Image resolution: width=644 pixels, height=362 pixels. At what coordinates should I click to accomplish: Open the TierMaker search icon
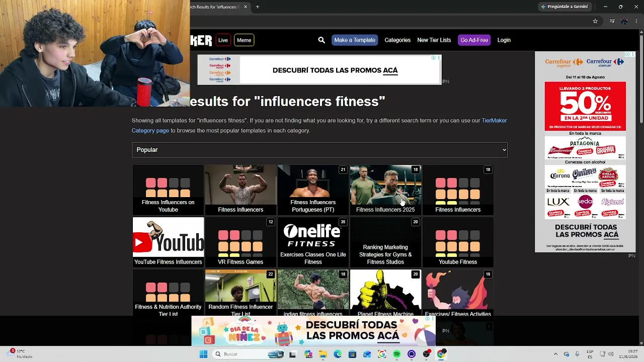click(321, 40)
